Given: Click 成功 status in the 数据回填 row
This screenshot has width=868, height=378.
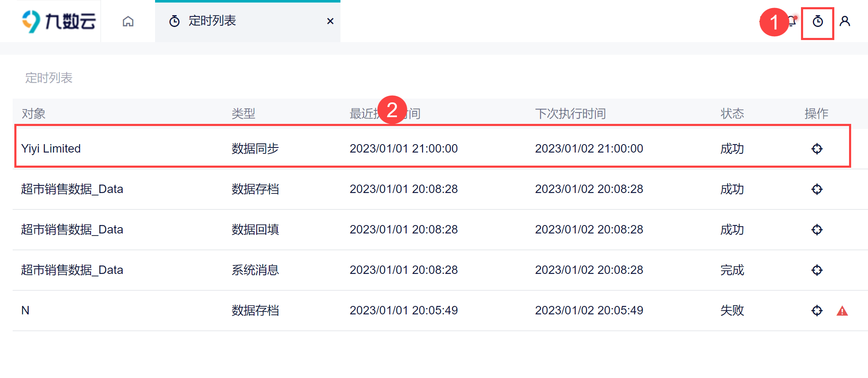Looking at the screenshot, I should pyautogui.click(x=732, y=230).
